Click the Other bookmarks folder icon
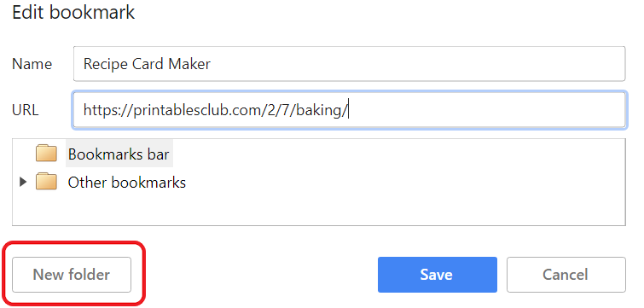This screenshot has height=308, width=644. [46, 182]
